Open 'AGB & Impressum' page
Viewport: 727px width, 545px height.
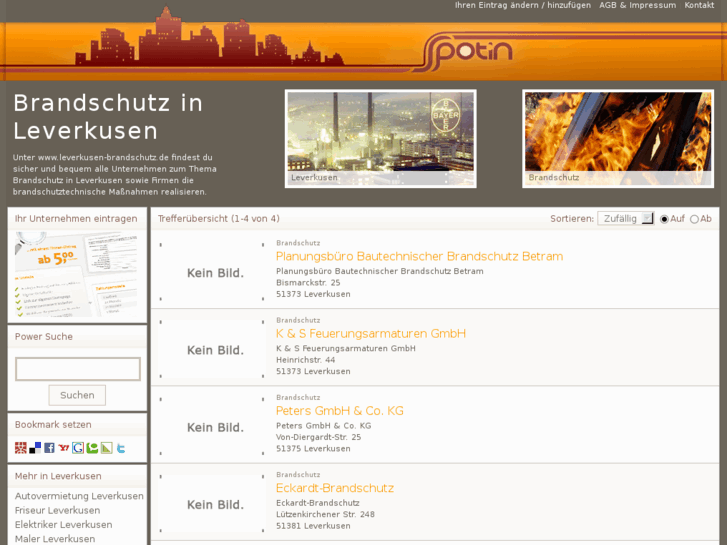pos(637,5)
